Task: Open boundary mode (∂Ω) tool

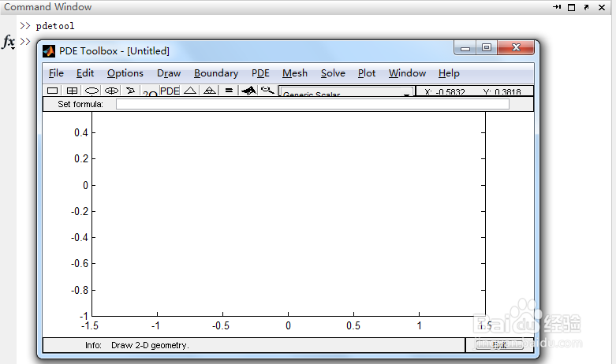Action: pos(150,91)
